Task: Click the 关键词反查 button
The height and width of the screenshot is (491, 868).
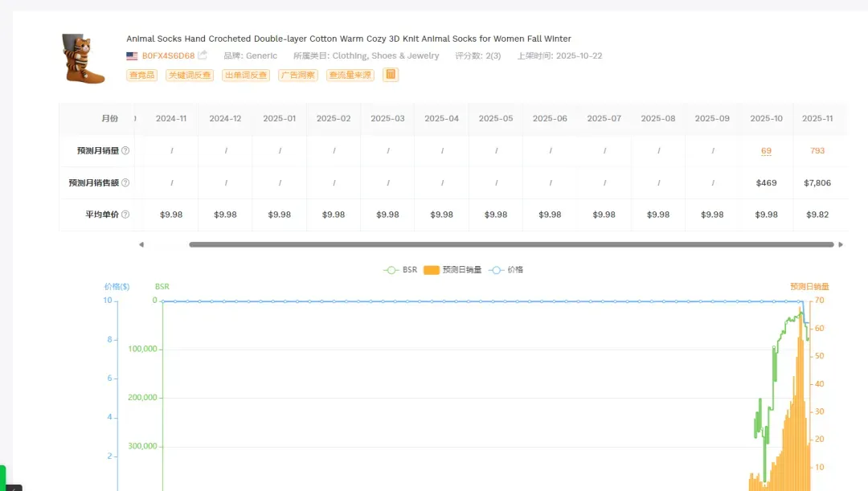Action: click(190, 75)
